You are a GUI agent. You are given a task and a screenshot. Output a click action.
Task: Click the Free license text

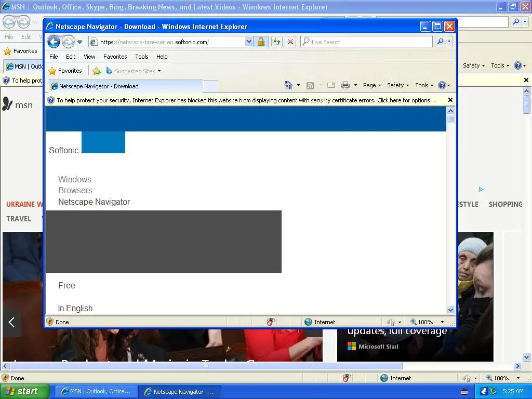66,285
